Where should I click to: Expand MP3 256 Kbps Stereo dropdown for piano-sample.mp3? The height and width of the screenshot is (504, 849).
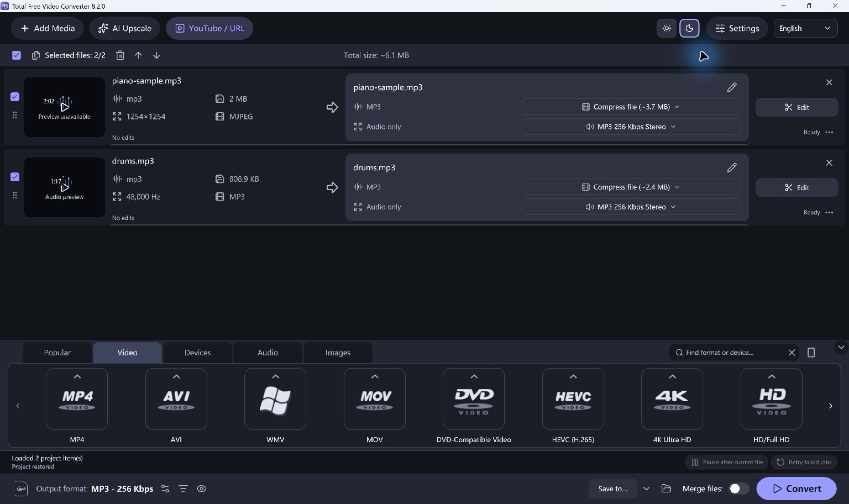pos(631,127)
